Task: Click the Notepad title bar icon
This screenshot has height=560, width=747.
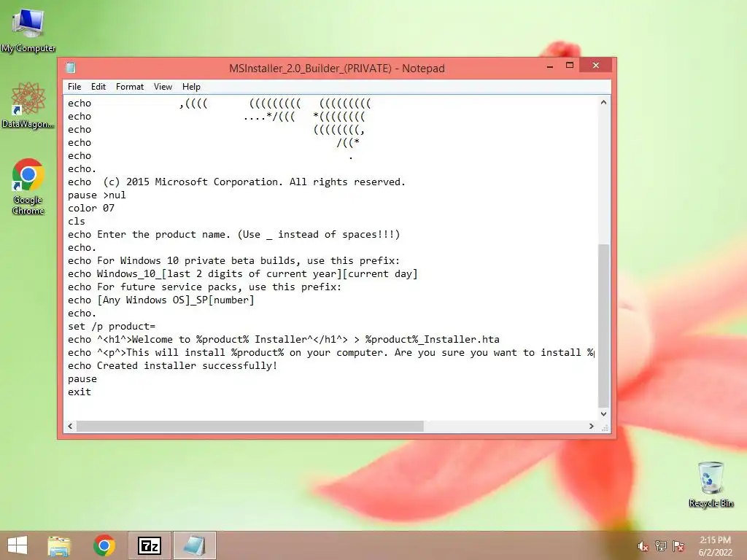Action: point(71,68)
